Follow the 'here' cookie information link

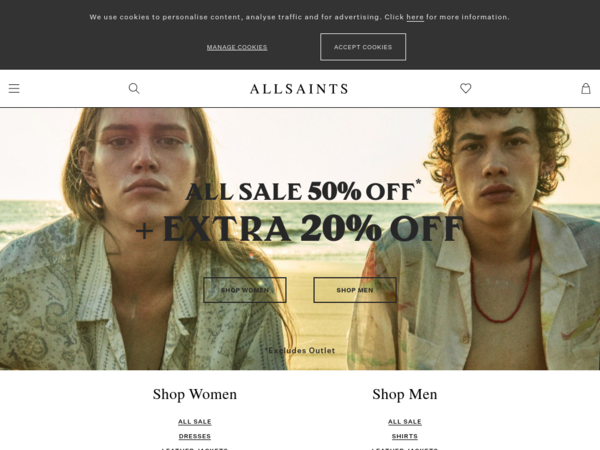coord(415,17)
